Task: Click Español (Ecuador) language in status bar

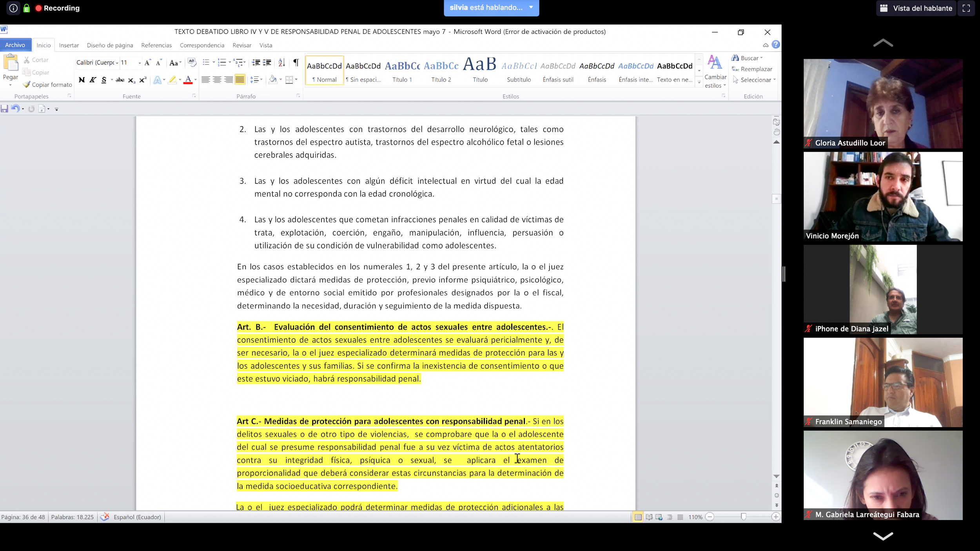Action: [x=137, y=517]
